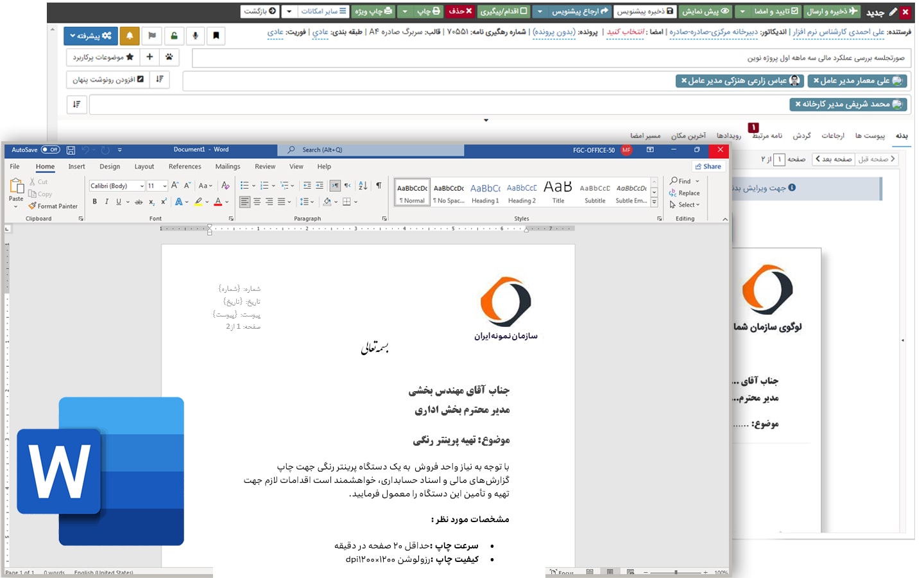The width and height of the screenshot is (924, 578).
Task: Apply bold formatting in Word ribbon
Action: coord(94,202)
